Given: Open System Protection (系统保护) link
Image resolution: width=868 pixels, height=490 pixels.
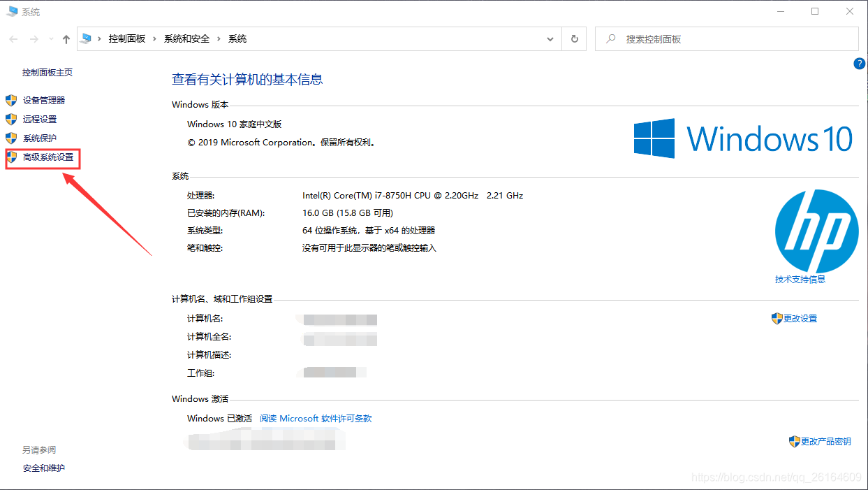Looking at the screenshot, I should pos(40,138).
